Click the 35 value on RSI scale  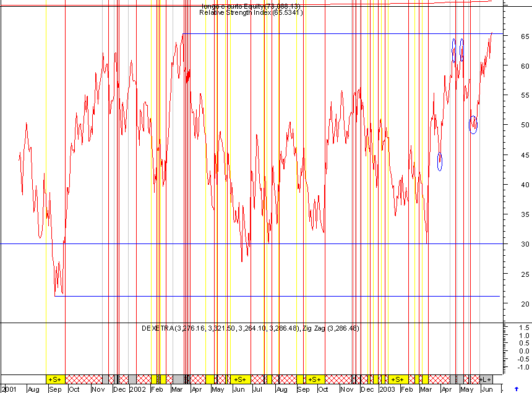tap(525, 214)
